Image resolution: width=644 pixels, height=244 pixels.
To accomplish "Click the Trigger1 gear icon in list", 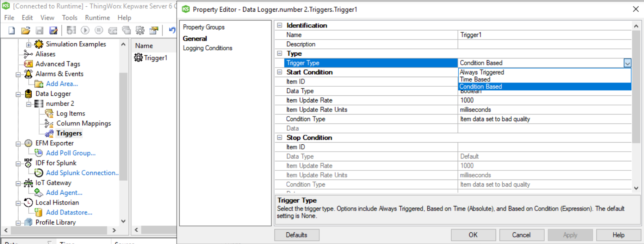I will click(138, 58).
